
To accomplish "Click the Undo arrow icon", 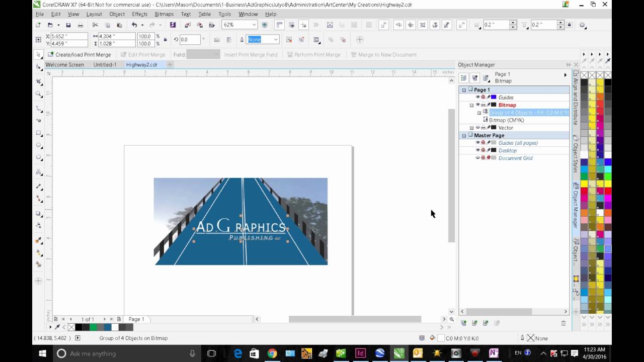I will pyautogui.click(x=134, y=25).
